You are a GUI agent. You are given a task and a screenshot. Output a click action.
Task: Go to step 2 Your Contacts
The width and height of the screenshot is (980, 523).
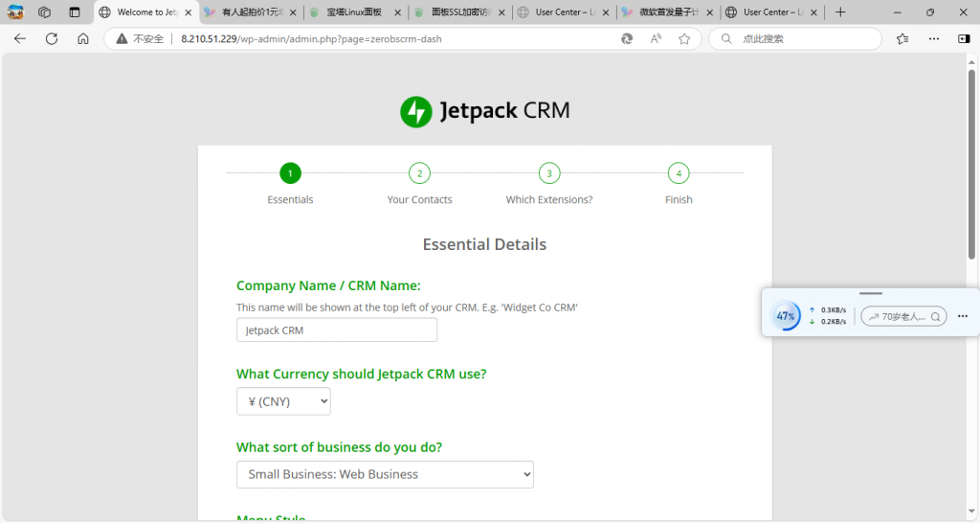[419, 173]
